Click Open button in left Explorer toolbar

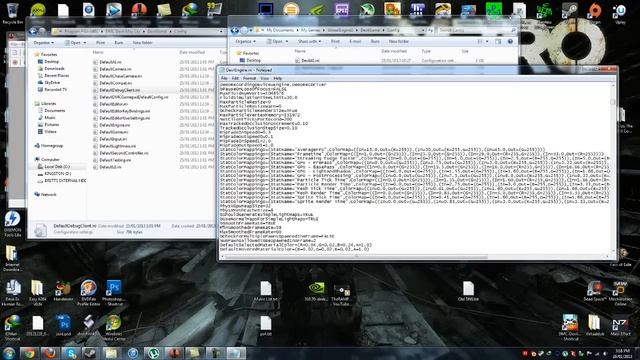click(76, 42)
